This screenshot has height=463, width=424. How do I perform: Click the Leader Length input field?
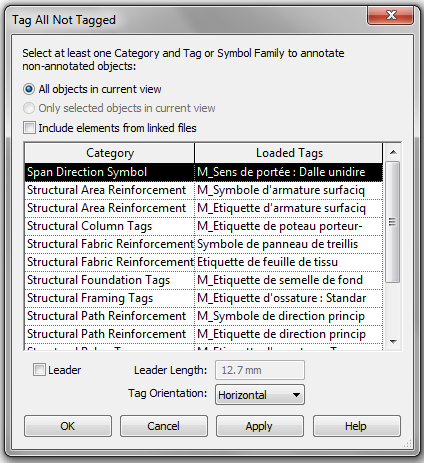coord(260,370)
